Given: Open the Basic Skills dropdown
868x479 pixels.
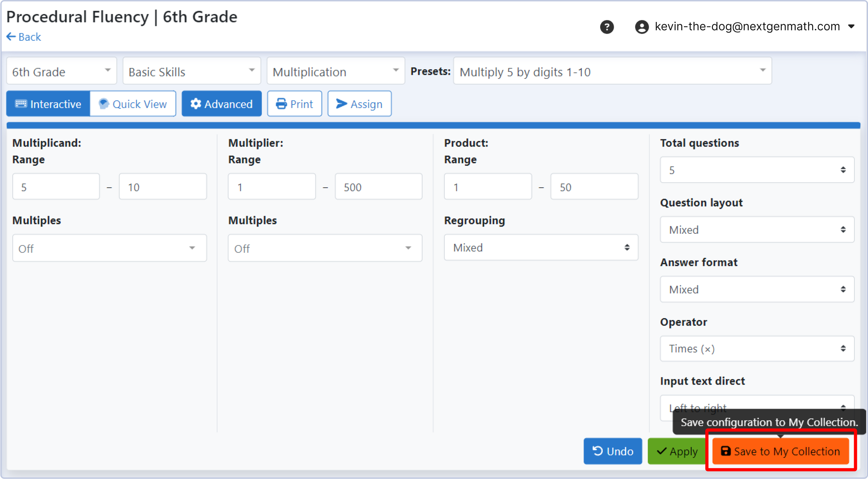Looking at the screenshot, I should tap(192, 71).
